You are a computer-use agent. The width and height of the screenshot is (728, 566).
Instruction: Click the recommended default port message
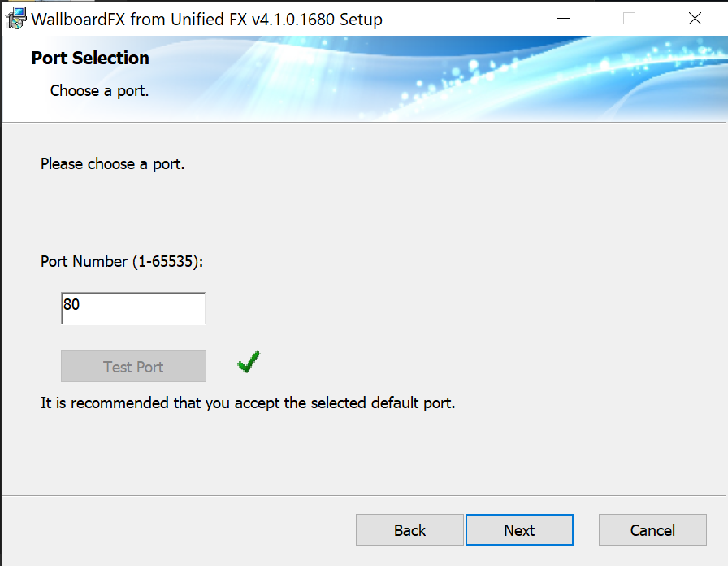(x=248, y=403)
